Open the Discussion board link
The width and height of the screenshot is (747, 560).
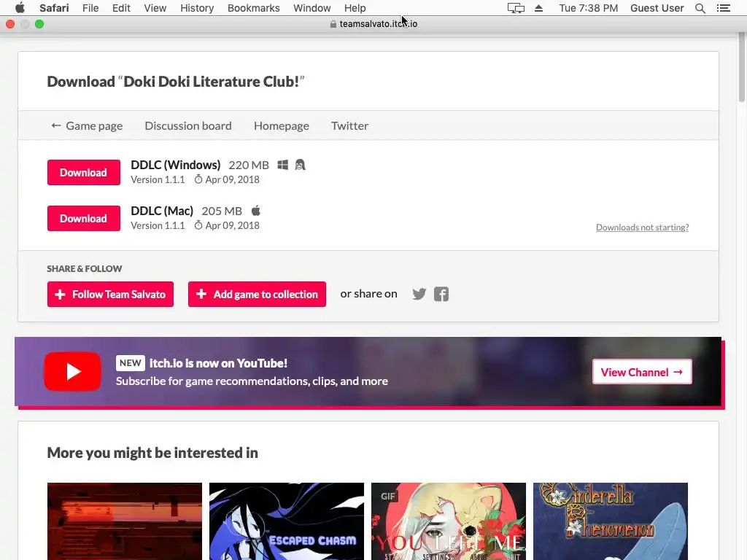pos(188,125)
